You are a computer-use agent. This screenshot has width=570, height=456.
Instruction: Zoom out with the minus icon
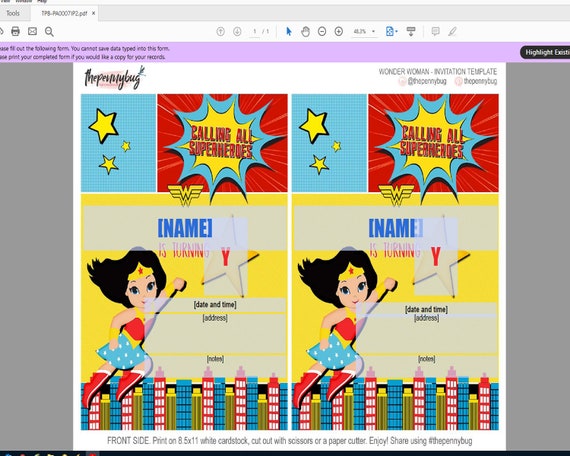tap(322, 32)
